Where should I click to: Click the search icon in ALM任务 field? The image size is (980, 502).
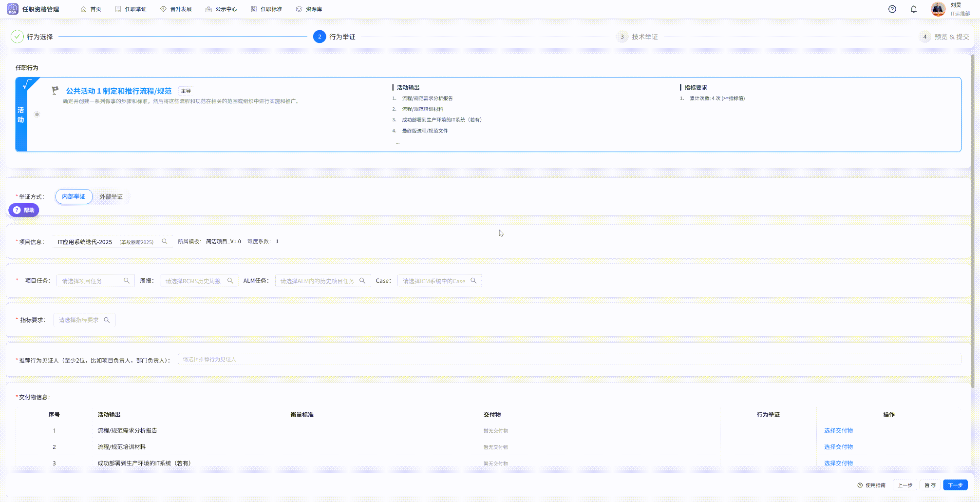coord(362,281)
